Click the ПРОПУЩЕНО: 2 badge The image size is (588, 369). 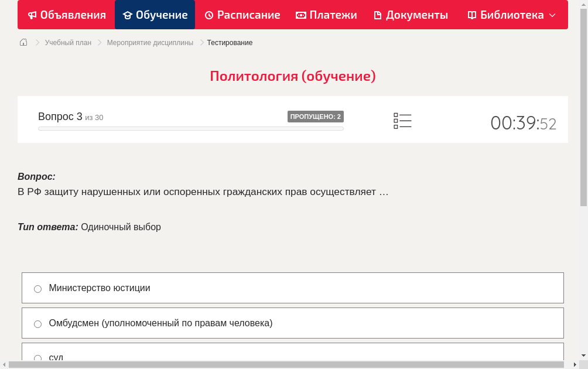coord(316,117)
